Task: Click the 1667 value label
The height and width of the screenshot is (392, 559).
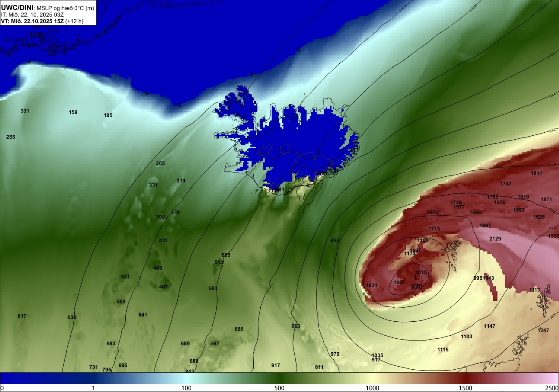Action: coord(485,226)
